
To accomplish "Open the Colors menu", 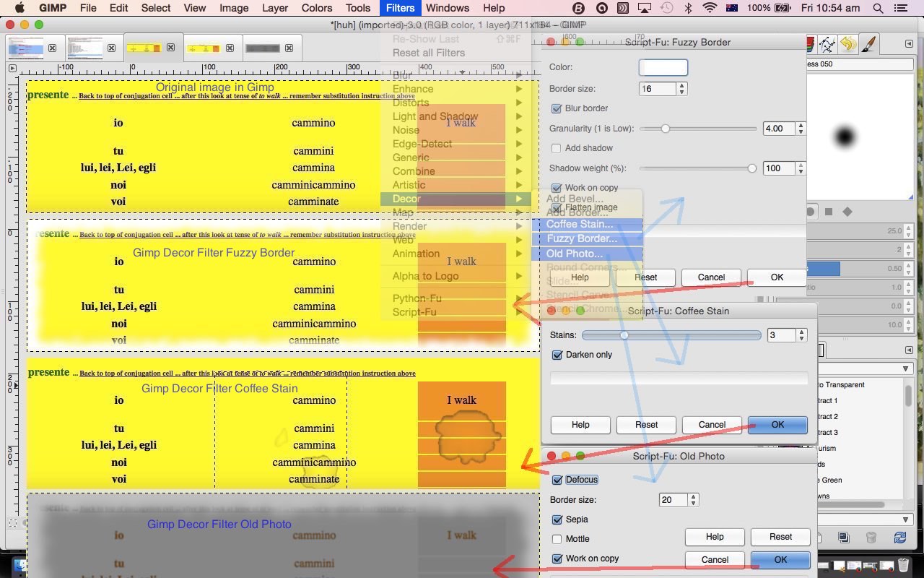I will click(x=317, y=8).
